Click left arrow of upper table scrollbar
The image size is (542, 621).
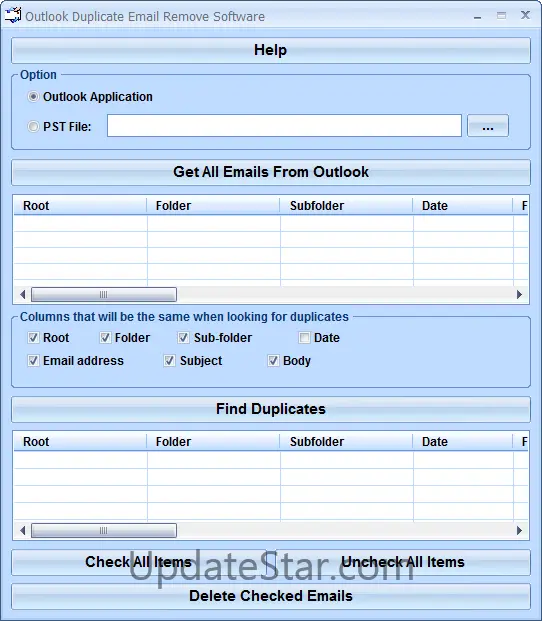23,294
